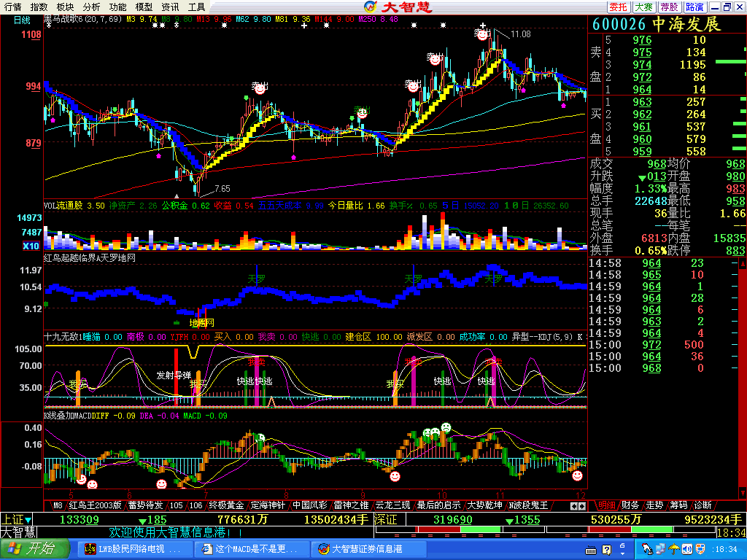Switch to the 云龙三现 tab
The height and width of the screenshot is (560, 747).
pyautogui.click(x=392, y=505)
